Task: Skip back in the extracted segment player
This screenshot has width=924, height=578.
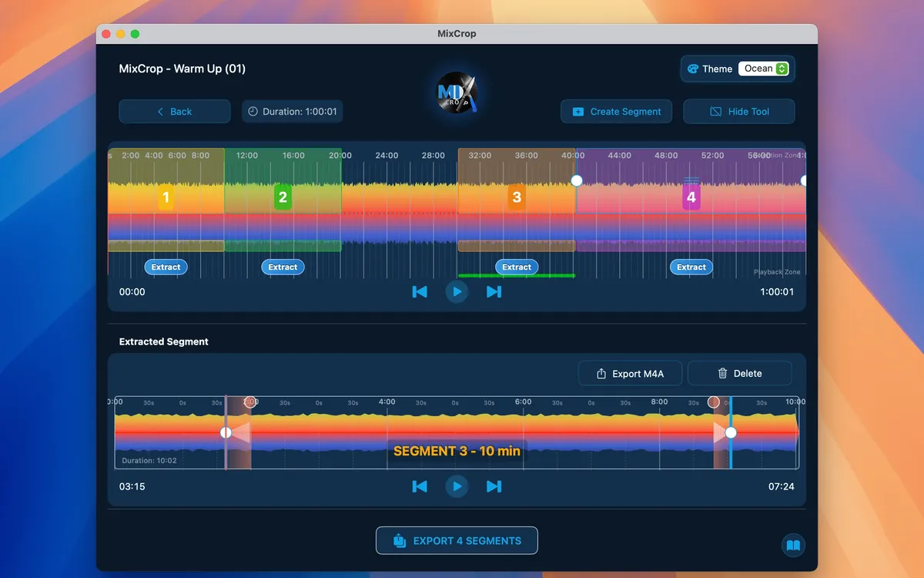Action: tap(420, 486)
